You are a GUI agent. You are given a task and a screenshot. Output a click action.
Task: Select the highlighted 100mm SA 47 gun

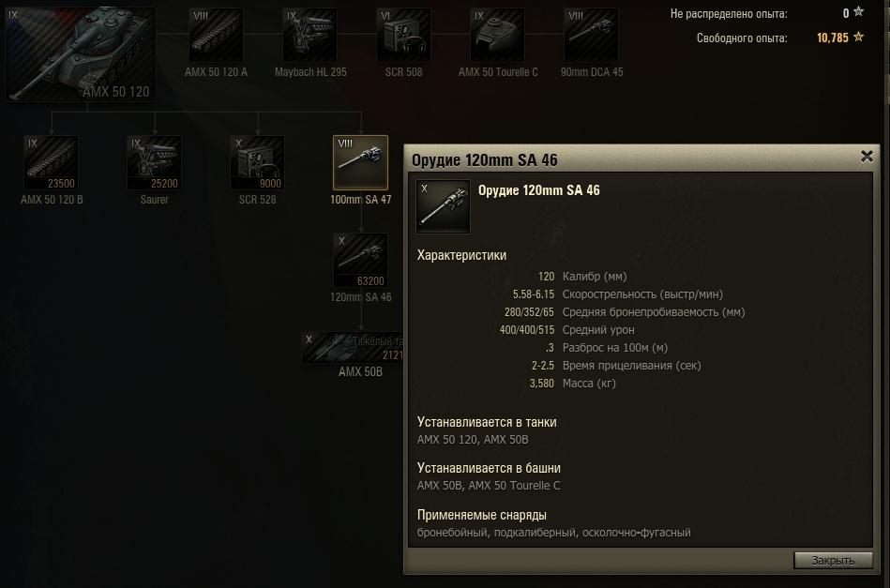point(360,162)
